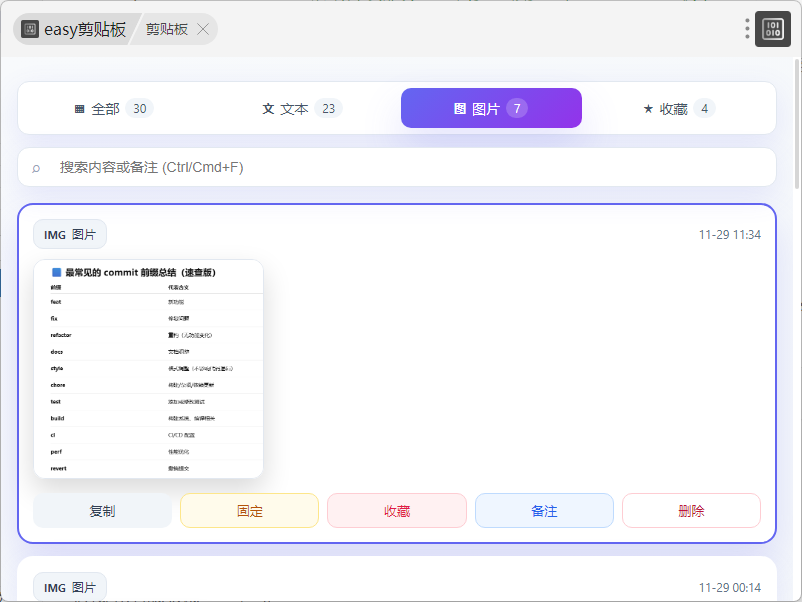802x602 pixels.
Task: Open the commit 前缀总结 image thumbnail
Action: pyautogui.click(x=148, y=369)
